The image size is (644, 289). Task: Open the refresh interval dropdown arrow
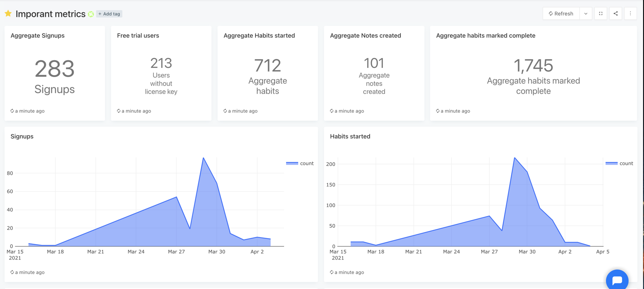coord(585,14)
